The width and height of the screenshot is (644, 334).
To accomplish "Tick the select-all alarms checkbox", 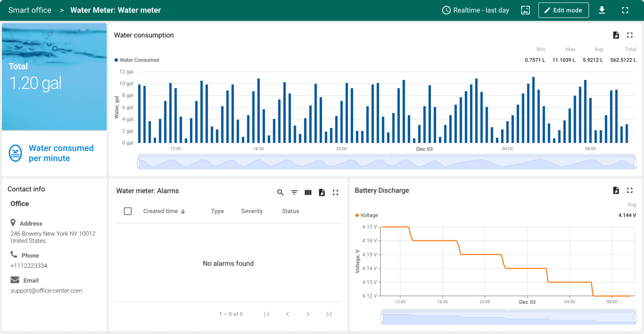I will (x=128, y=211).
